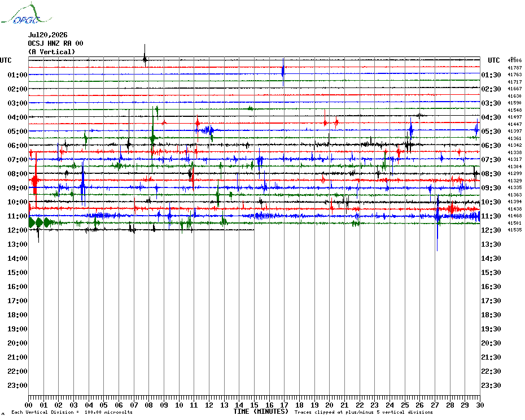Viewport: 525px width, 420px height.
Task: Click the 10:30 half-hour label
Action: (x=491, y=202)
